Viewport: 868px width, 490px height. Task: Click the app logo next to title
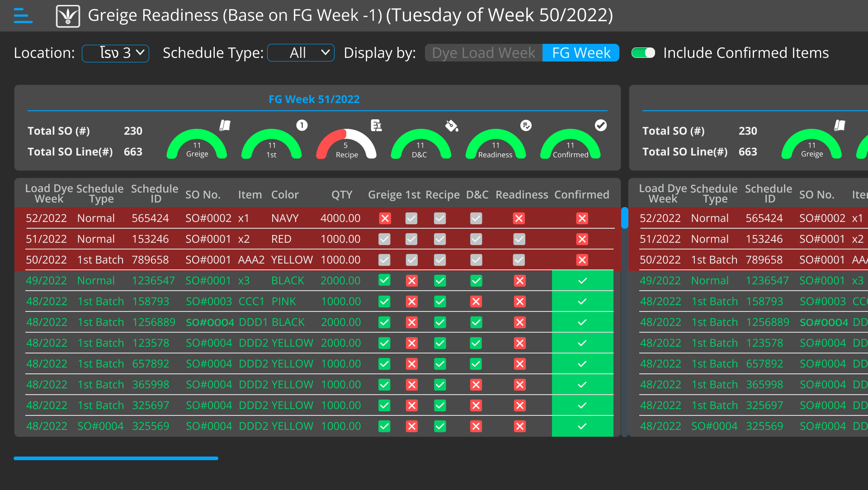click(68, 16)
